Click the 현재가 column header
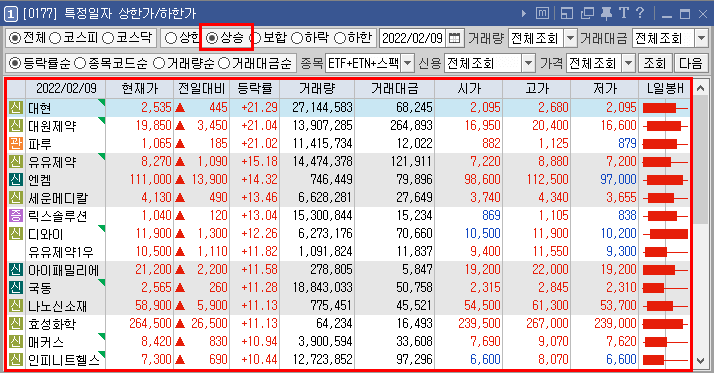Viewport: 714px width, 373px height. [139, 88]
